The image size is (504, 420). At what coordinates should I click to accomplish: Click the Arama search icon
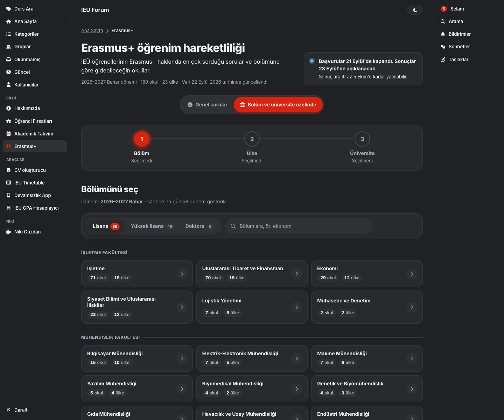pos(443,21)
